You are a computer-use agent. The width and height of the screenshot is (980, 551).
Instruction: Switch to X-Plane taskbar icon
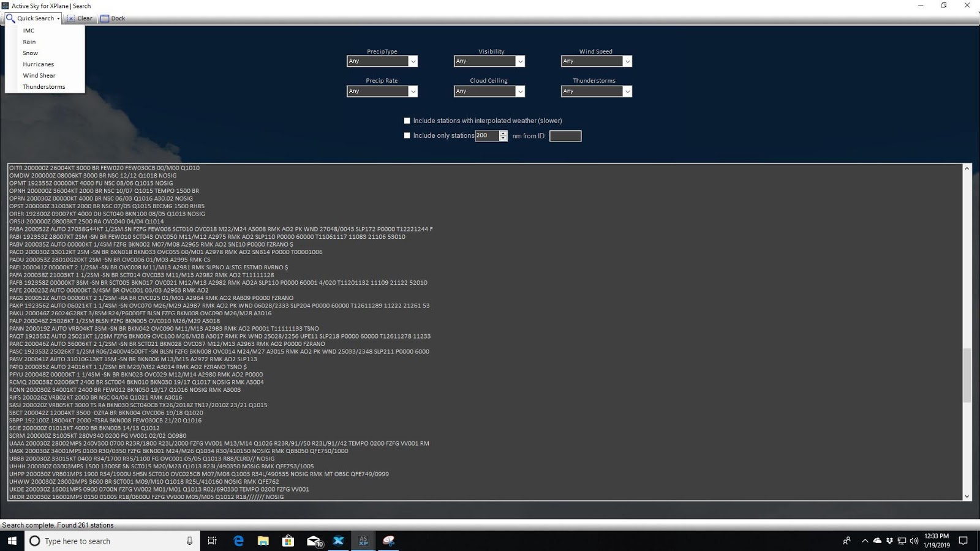pos(338,541)
